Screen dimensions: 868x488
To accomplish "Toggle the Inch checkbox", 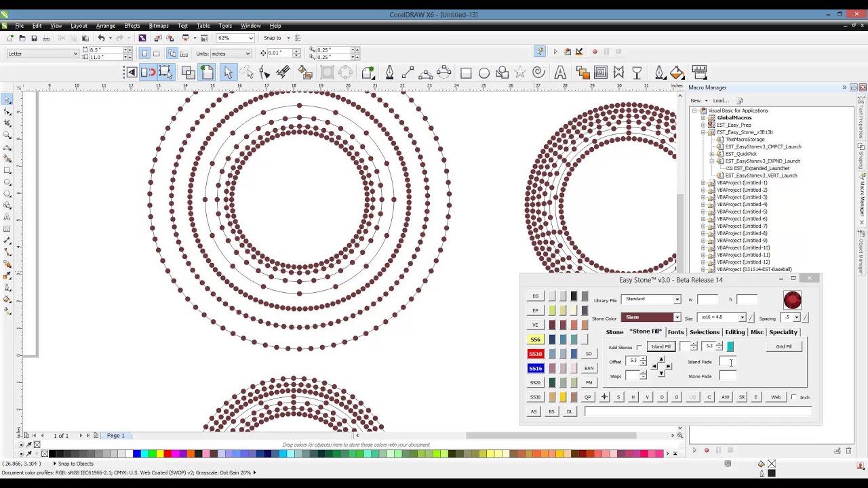I will (793, 397).
